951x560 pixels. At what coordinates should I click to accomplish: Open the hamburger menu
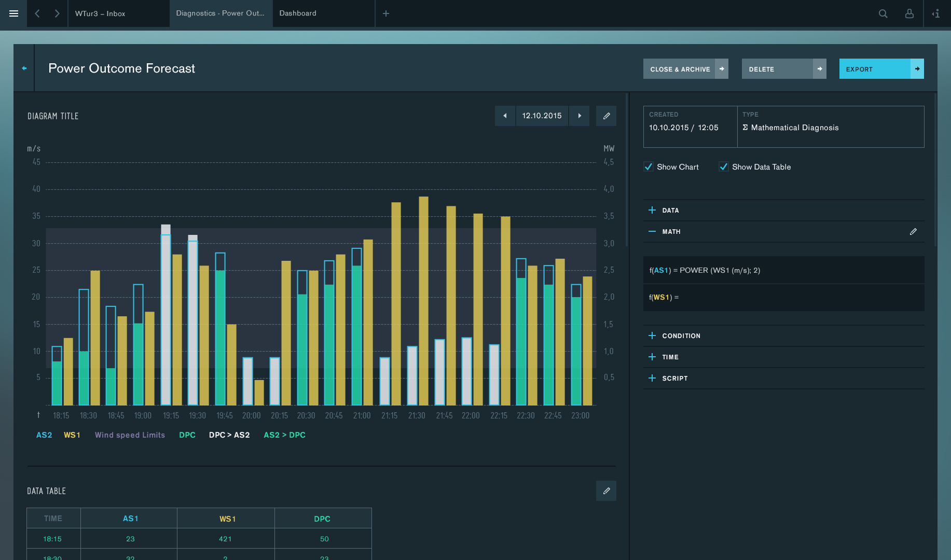point(14,13)
